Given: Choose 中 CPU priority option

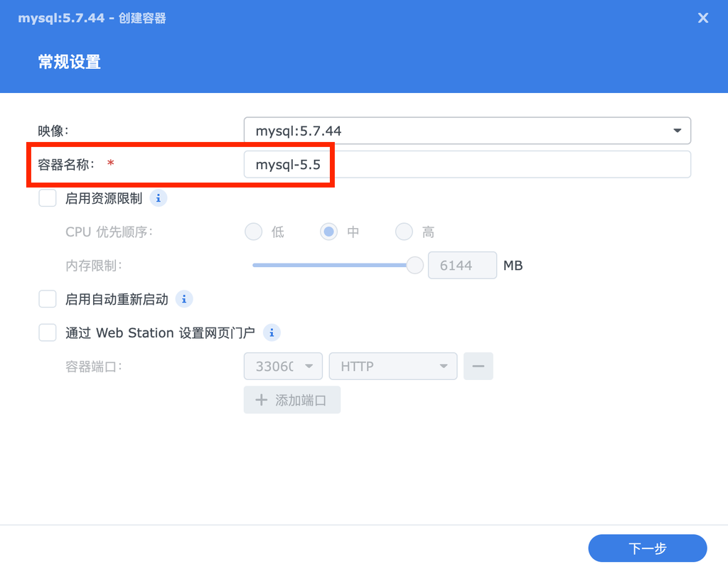Looking at the screenshot, I should pyautogui.click(x=328, y=232).
